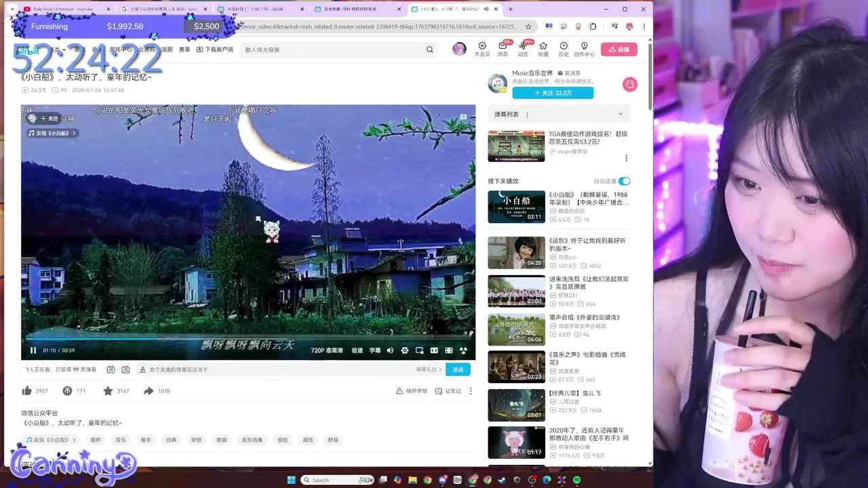The width and height of the screenshot is (868, 488).
Task: Open 漫画 manga nav item
Action: pos(166,49)
